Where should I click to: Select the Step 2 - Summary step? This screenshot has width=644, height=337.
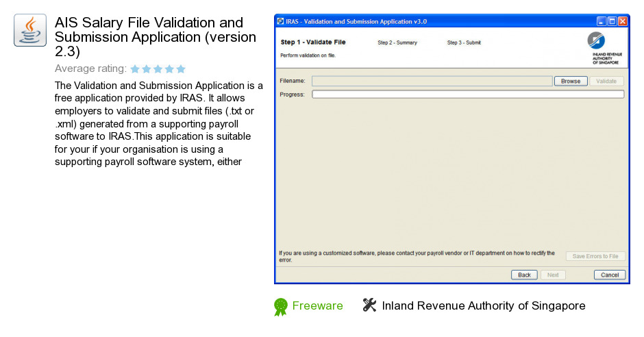coord(397,42)
